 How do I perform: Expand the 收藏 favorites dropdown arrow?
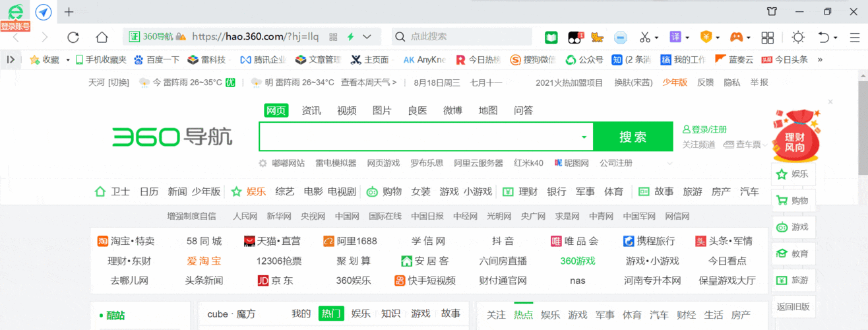tap(67, 60)
